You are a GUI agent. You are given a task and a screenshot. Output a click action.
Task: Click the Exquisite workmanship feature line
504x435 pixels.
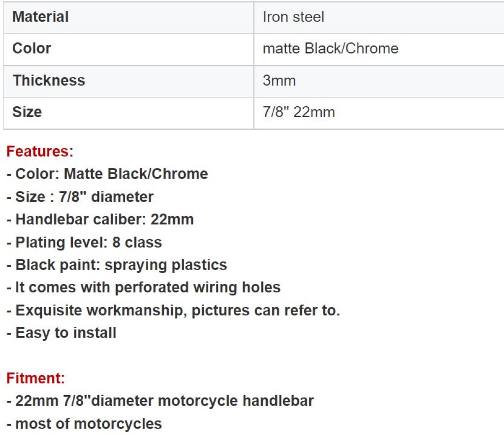(x=173, y=311)
